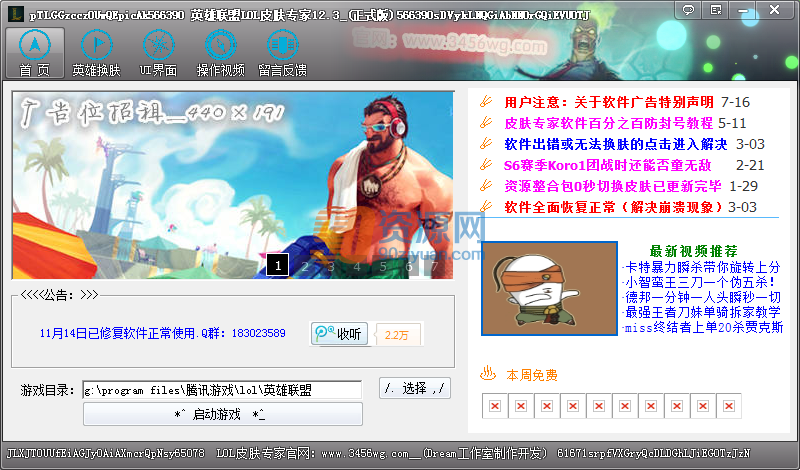The image size is (800, 470).
Task: Open video miss终结者上单20杀贾克斯
Action: 704,327
